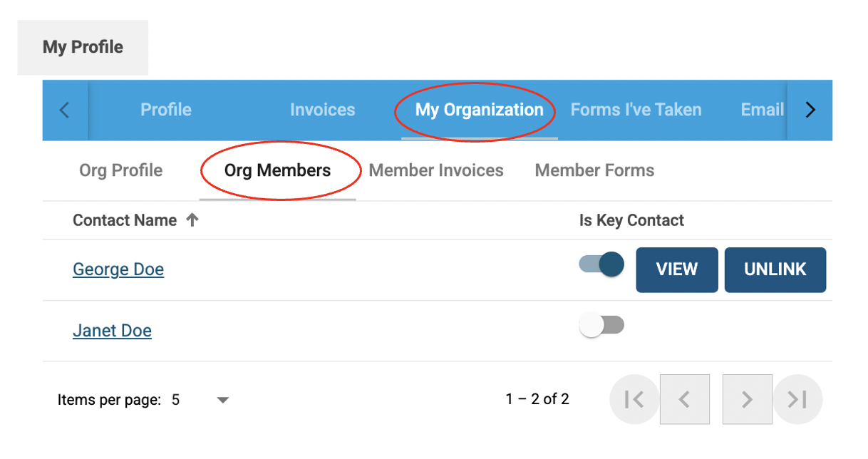
Task: Click the VIEW button for George Doe
Action: pos(676,269)
